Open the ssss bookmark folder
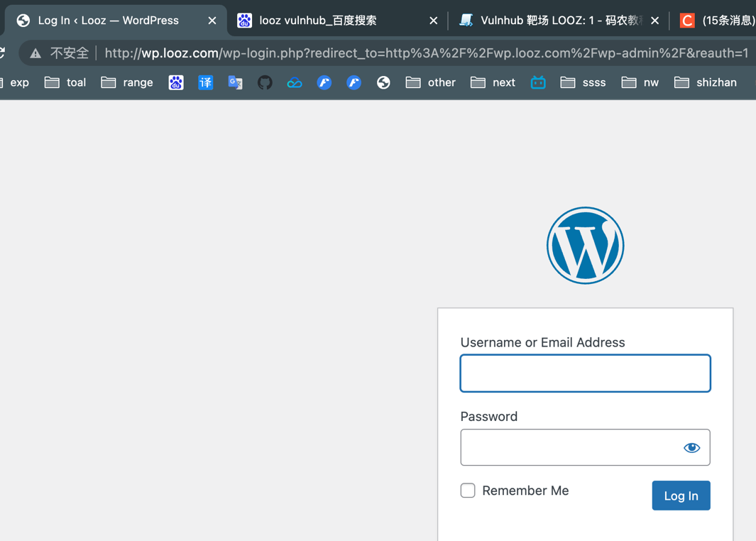Viewport: 756px width, 541px height. pyautogui.click(x=583, y=82)
